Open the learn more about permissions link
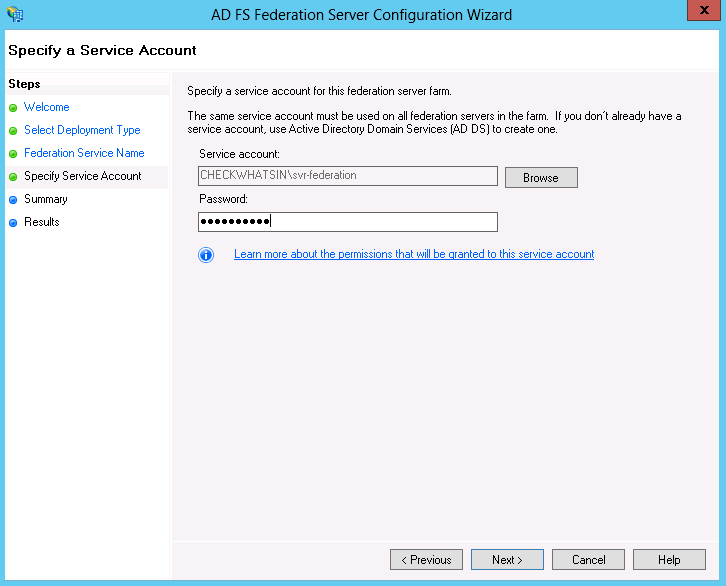 pos(414,254)
